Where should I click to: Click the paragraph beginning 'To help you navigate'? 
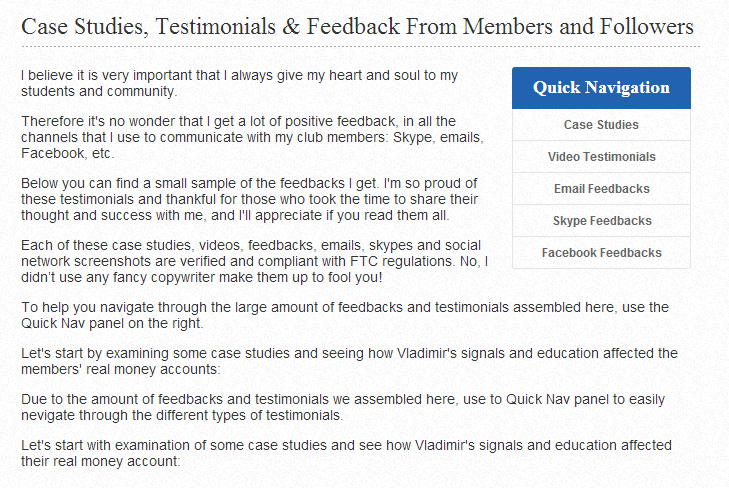(345, 315)
